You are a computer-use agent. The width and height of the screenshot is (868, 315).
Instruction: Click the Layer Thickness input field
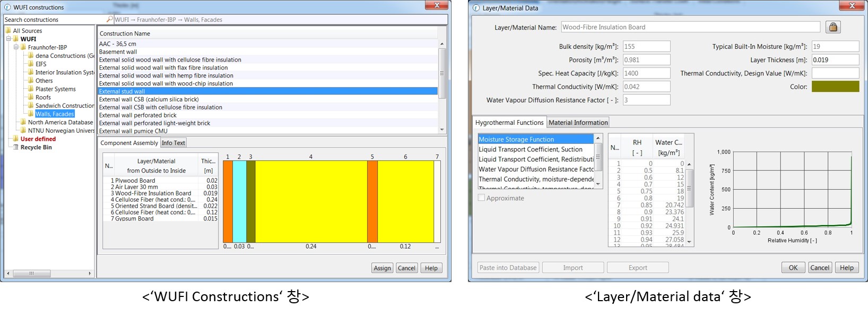835,60
